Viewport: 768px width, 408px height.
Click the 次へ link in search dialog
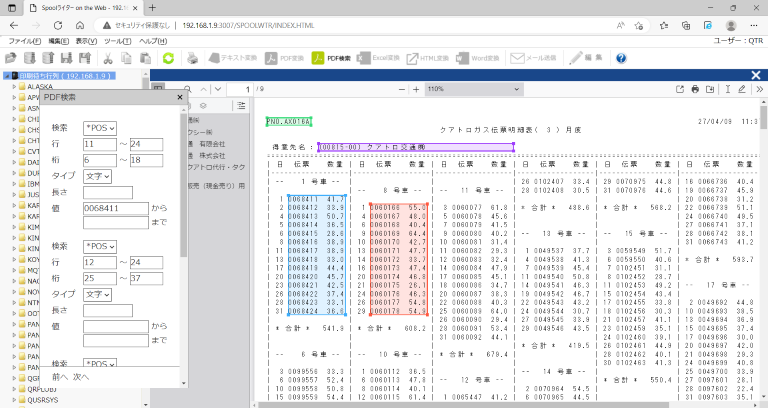[81, 377]
